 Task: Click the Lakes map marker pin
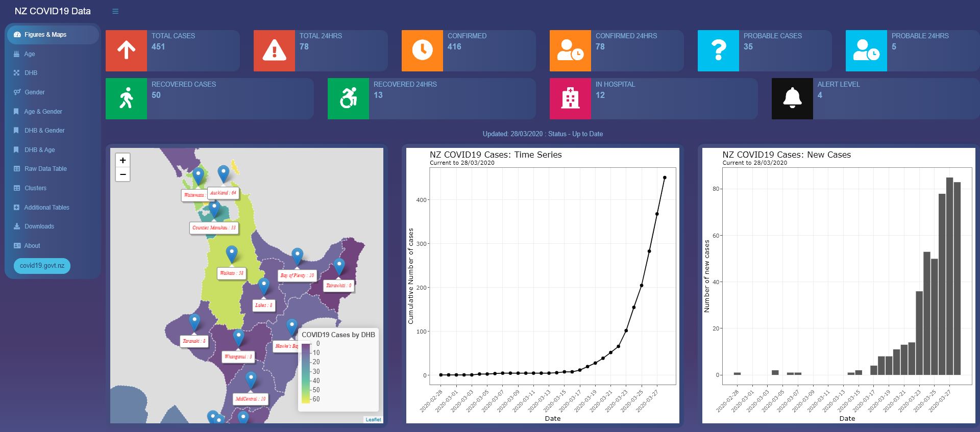(x=263, y=287)
